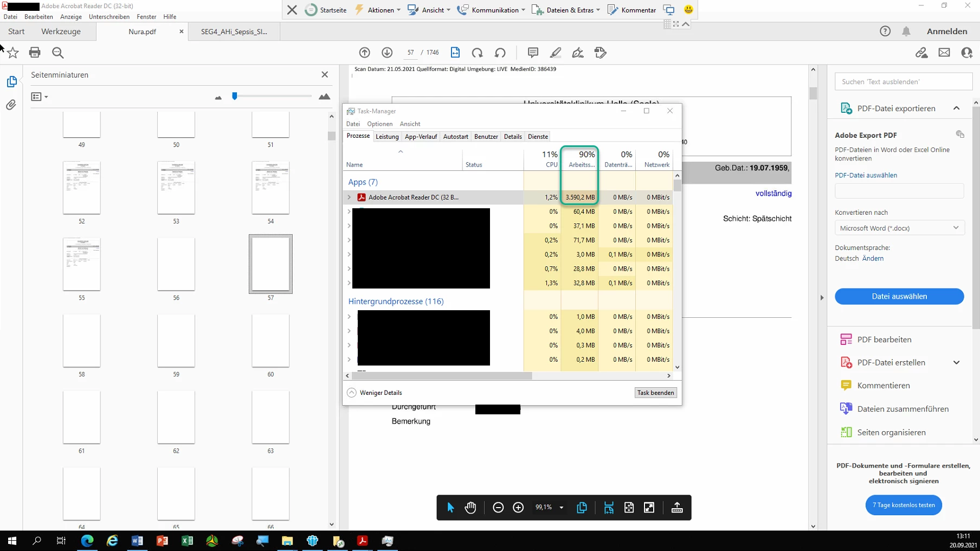980x551 pixels.
Task: Expand PDF-Datei erstellen options
Action: [956, 363]
